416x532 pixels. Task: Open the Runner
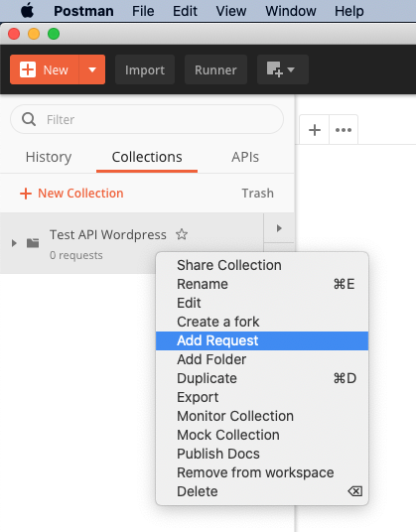[x=215, y=69]
